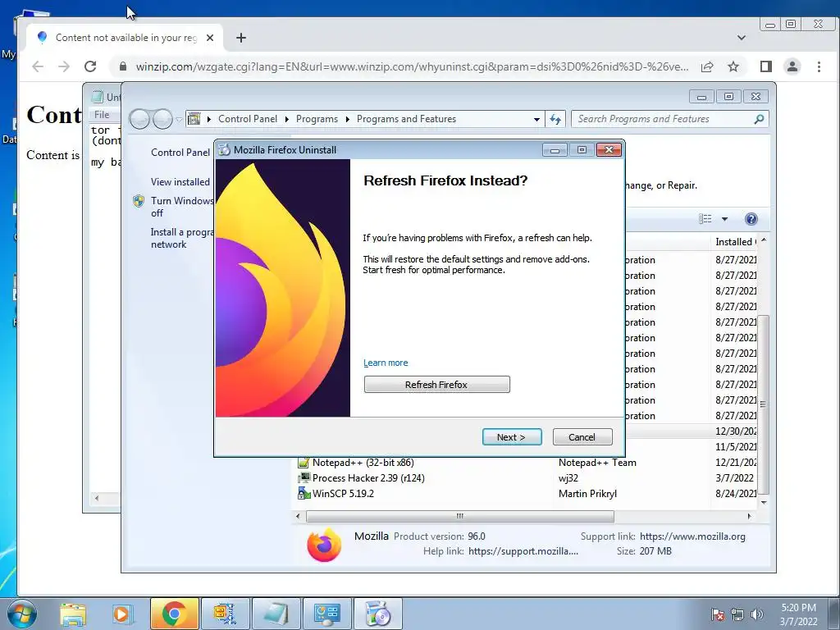Open Control Panel Home link
Screen dimensions: 840x630
point(180,153)
